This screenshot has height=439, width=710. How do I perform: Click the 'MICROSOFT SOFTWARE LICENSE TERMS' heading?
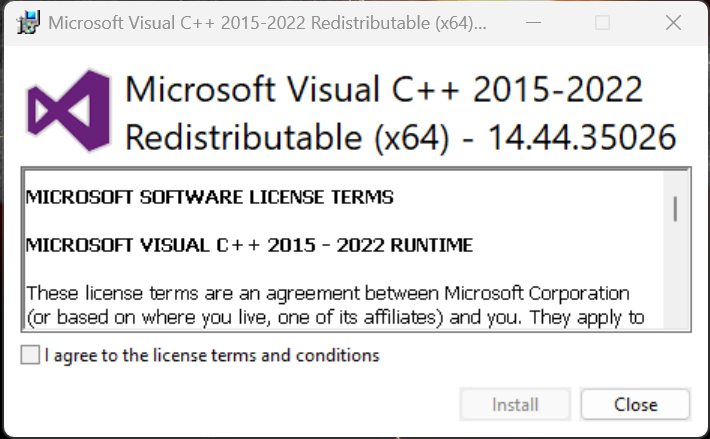coord(210,197)
